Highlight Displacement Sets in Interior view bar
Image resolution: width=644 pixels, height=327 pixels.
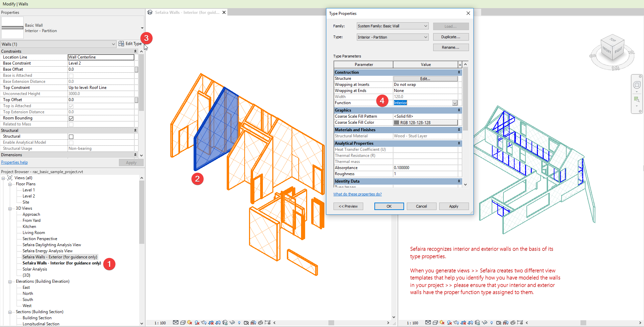(x=261, y=323)
